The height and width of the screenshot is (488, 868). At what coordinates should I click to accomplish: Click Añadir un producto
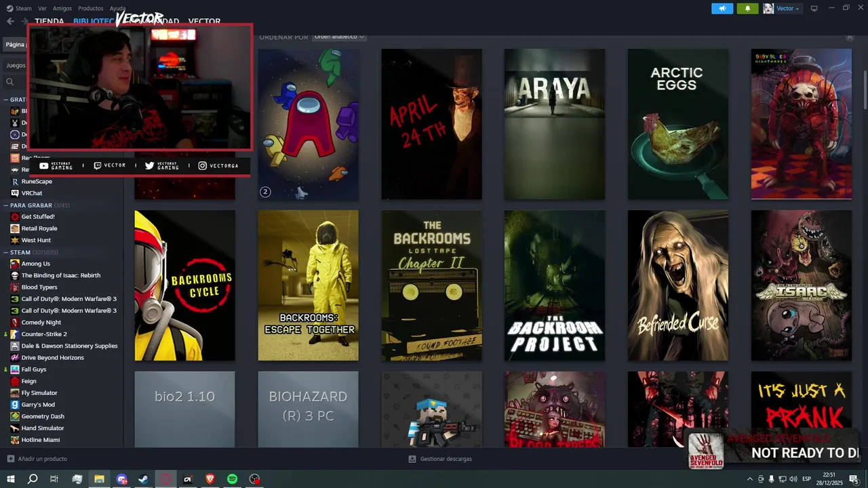(x=37, y=459)
